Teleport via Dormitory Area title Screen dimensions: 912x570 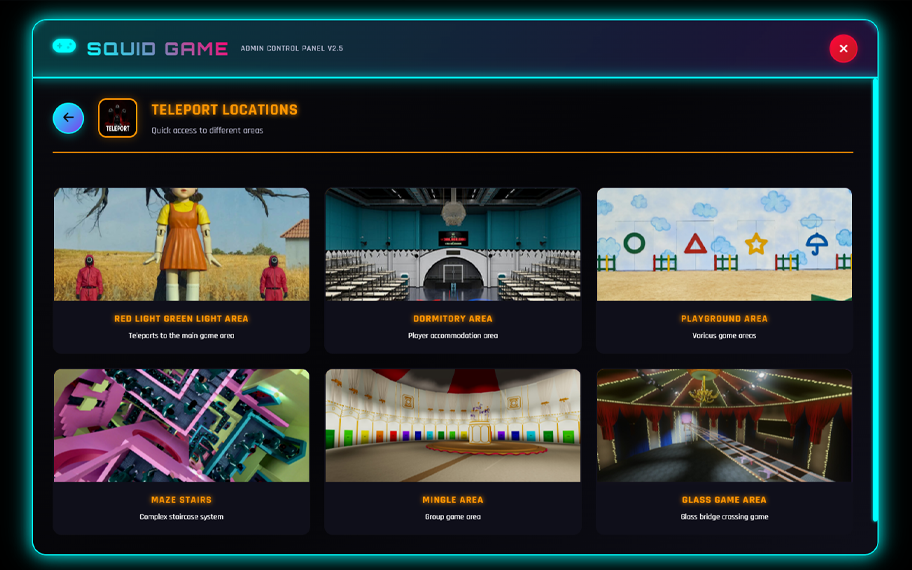point(453,319)
